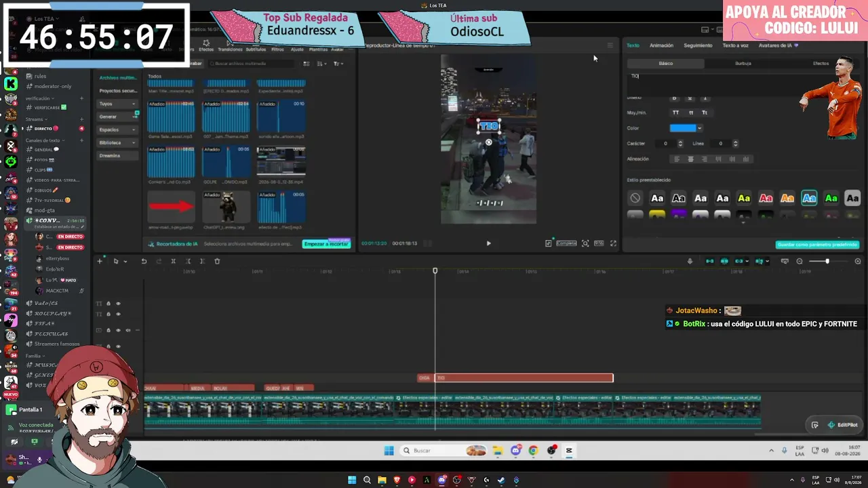Open the Animación tab

coord(661,45)
